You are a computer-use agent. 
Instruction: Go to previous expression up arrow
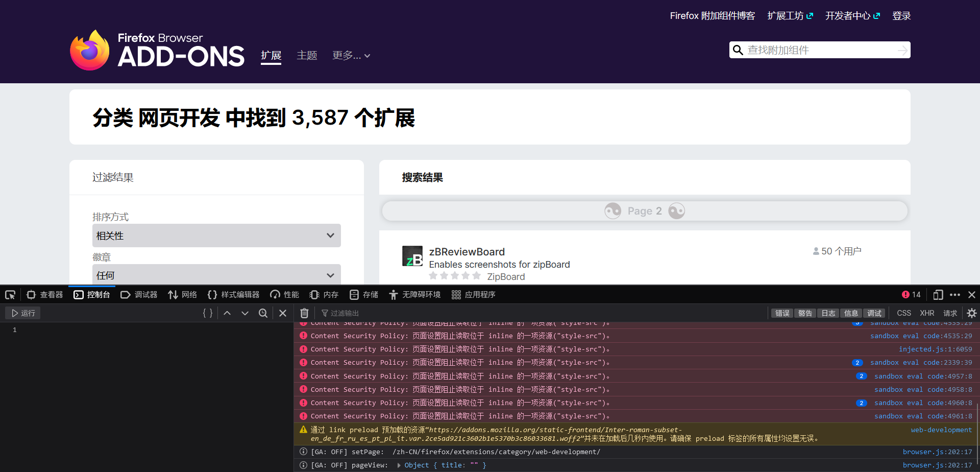coord(228,313)
